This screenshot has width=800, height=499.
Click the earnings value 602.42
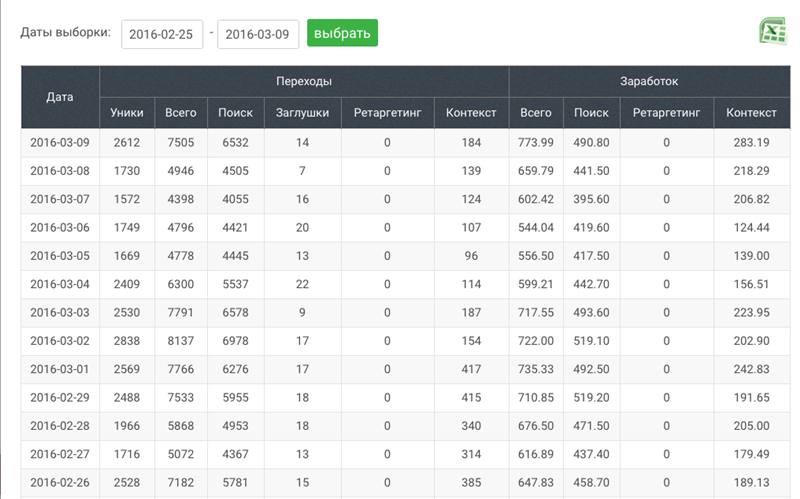pyautogui.click(x=536, y=199)
